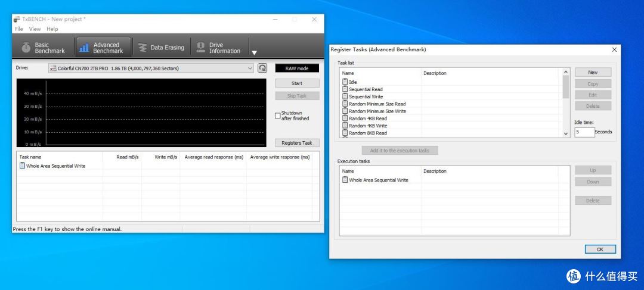The image size is (644, 290).
Task: Click the Edit task button
Action: [593, 95]
